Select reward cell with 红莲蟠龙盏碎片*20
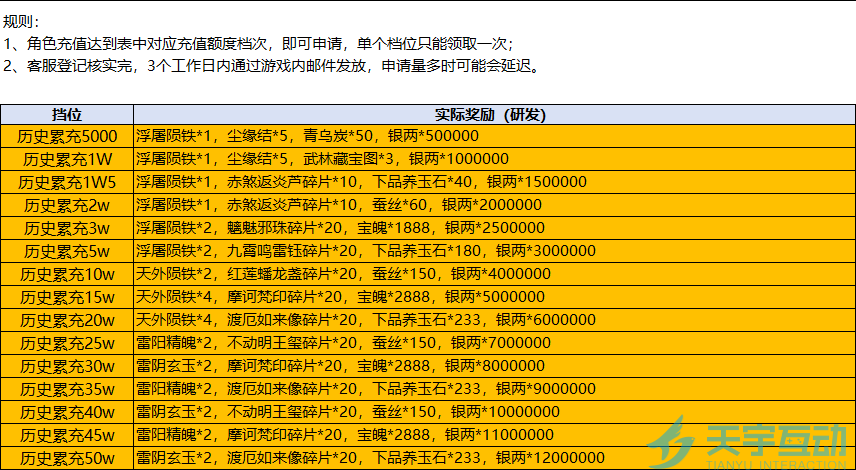 click(x=495, y=273)
